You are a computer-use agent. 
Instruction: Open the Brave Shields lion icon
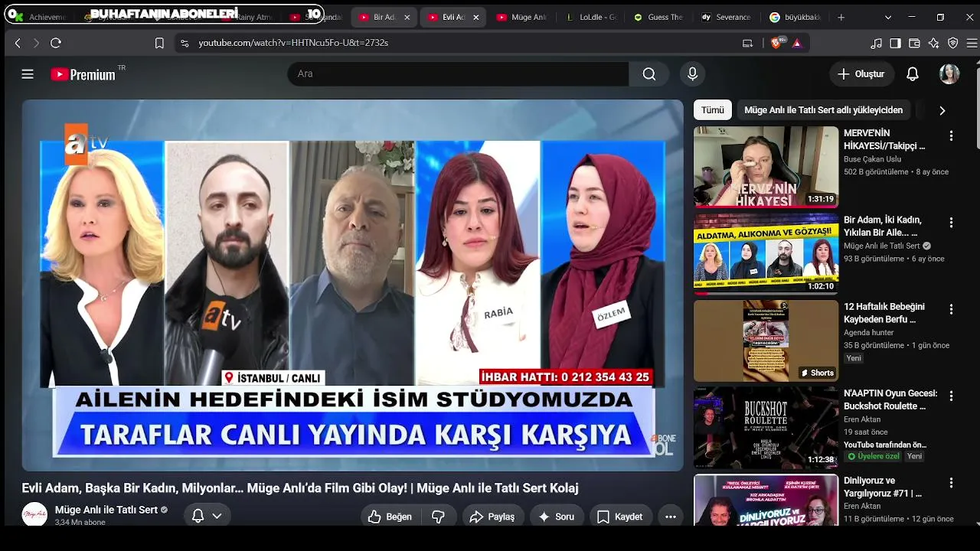(776, 44)
